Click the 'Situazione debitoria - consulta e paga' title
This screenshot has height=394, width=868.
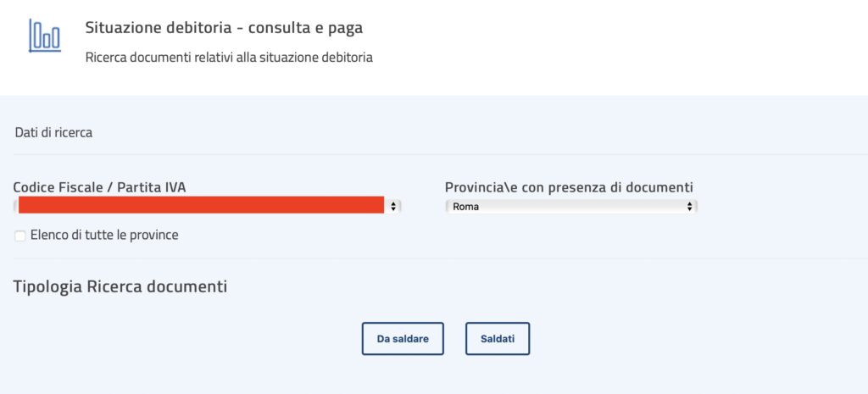point(224,28)
